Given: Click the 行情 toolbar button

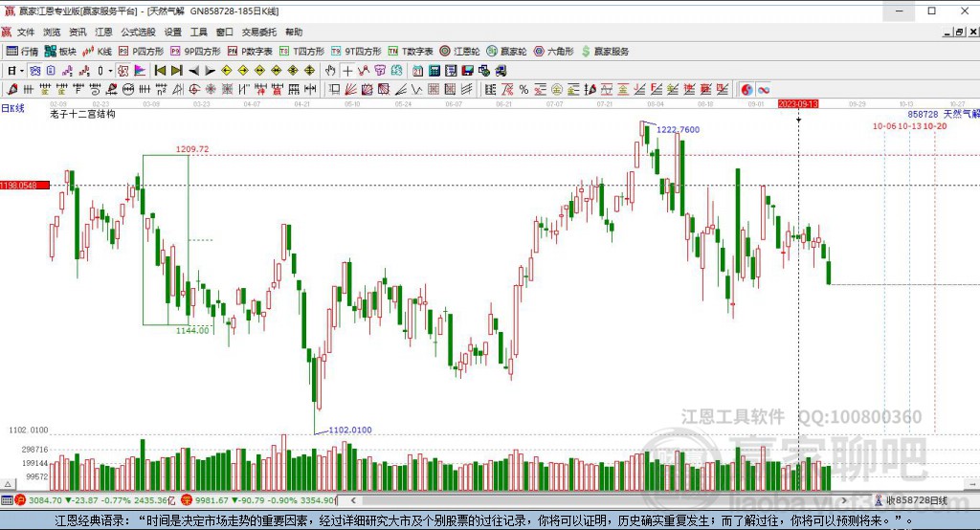Looking at the screenshot, I should point(23,52).
